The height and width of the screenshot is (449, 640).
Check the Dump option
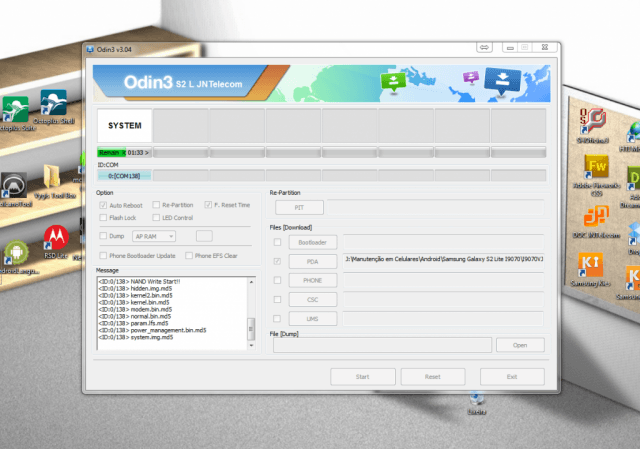pyautogui.click(x=103, y=236)
